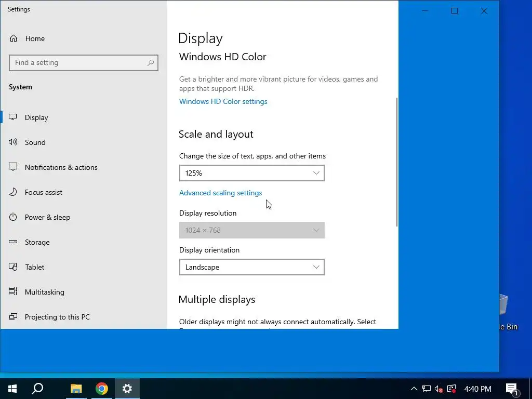This screenshot has width=532, height=399.
Task: Open Tablet settings page
Action: [x=84, y=267]
